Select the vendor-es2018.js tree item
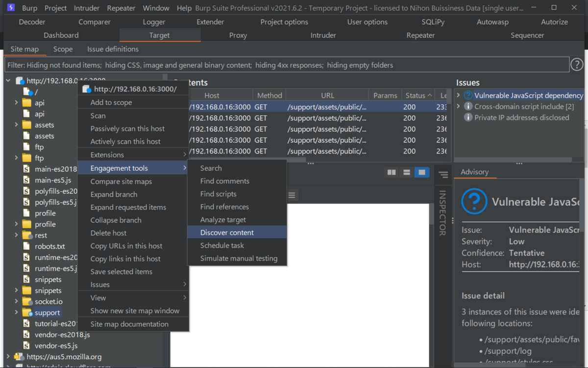Viewport: 588px width, 368px height. click(x=62, y=335)
